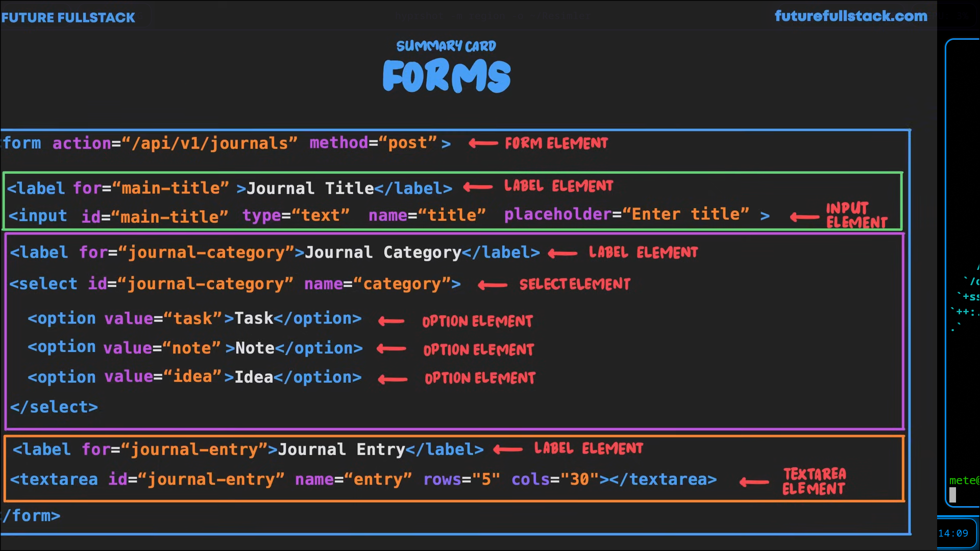This screenshot has height=551, width=980.
Task: Click arrow beside Journal Category label line
Action: 562,253
